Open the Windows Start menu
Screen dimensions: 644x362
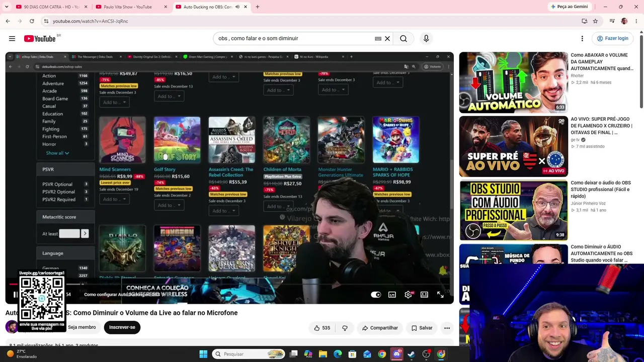(x=203, y=354)
